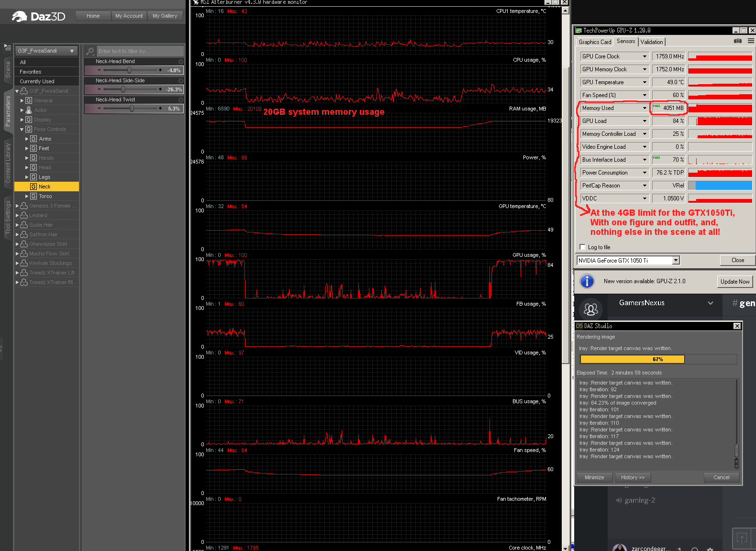Show the Currently Used parameters filter
This screenshot has height=551, width=756.
46,81
